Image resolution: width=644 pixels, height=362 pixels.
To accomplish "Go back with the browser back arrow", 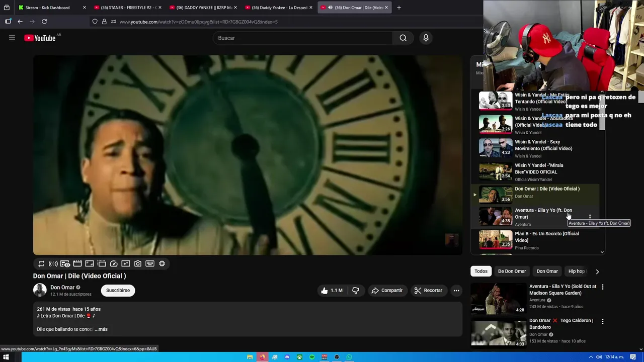I will click(x=20, y=22).
